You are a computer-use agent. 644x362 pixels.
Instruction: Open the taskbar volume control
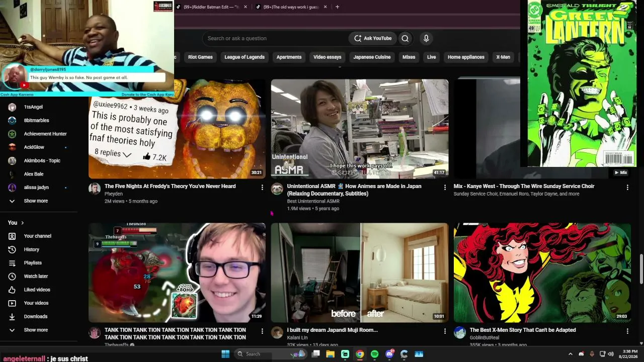point(611,354)
